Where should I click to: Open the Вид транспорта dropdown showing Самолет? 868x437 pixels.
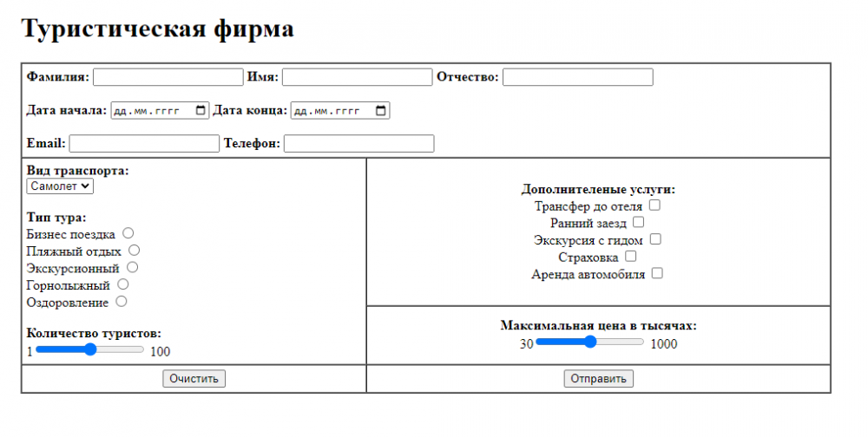[60, 186]
